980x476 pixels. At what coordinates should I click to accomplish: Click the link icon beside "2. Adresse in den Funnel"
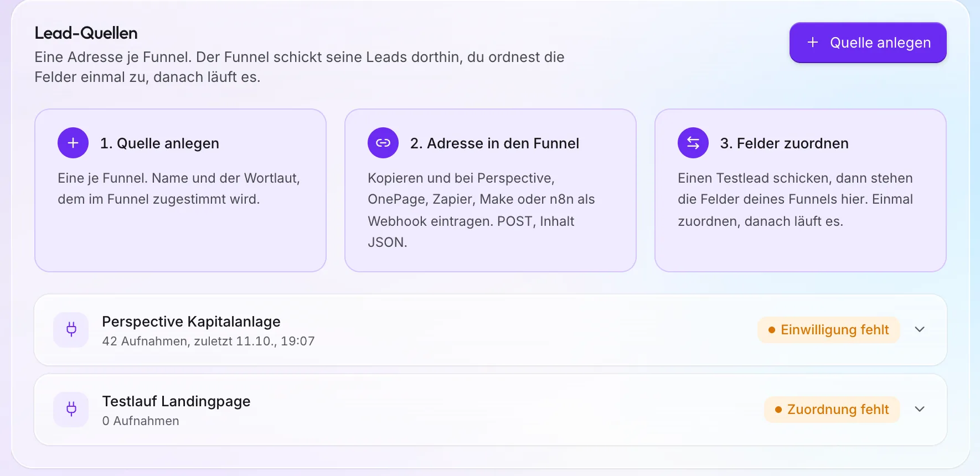click(383, 143)
